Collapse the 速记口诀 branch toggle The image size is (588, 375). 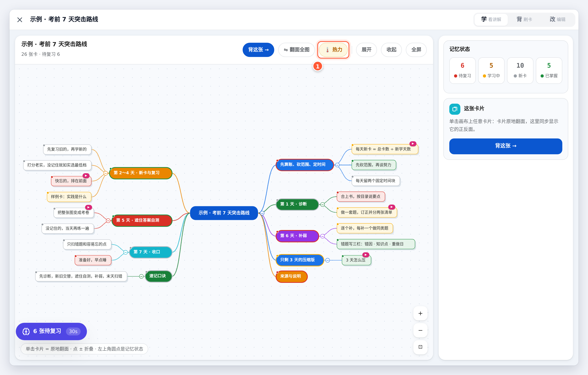pos(141,276)
